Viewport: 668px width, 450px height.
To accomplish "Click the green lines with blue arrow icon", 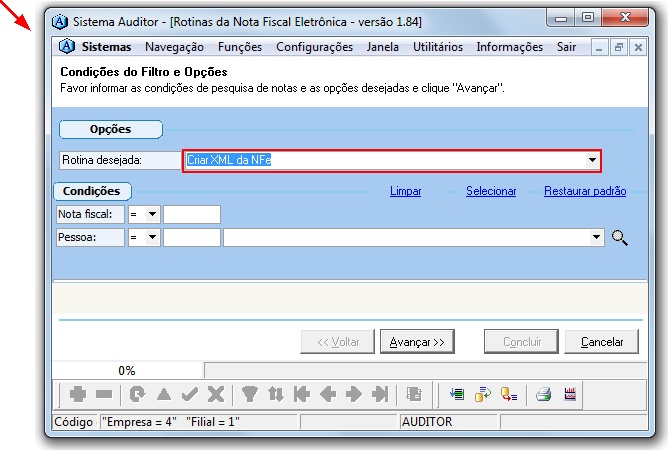I will (x=457, y=394).
